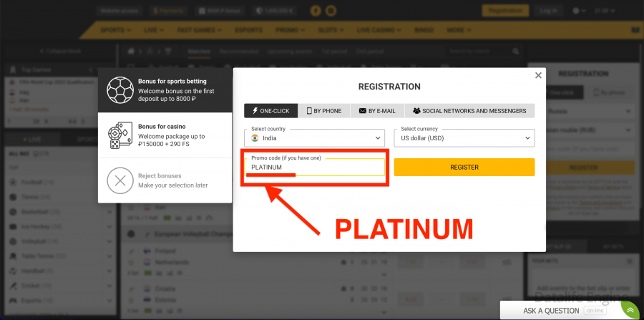Click the top Registration button
644x320 pixels.
(x=506, y=11)
